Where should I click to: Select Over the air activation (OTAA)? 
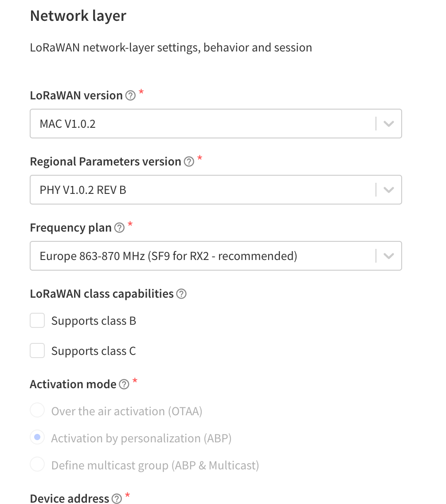(37, 410)
